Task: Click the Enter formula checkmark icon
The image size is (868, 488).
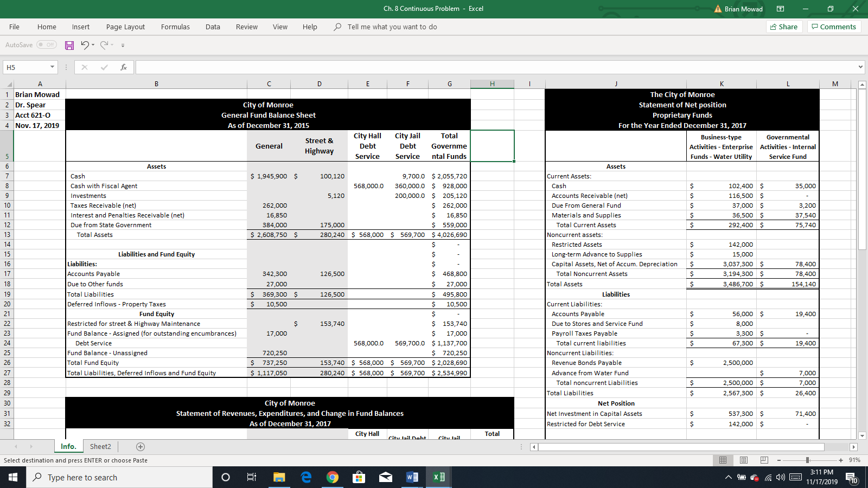Action: [x=104, y=67]
